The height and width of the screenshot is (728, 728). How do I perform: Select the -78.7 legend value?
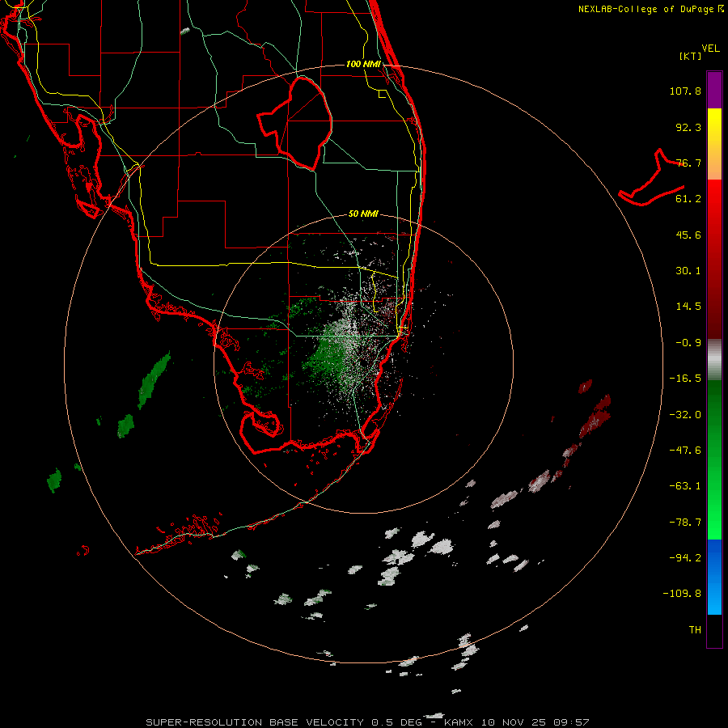pos(685,523)
